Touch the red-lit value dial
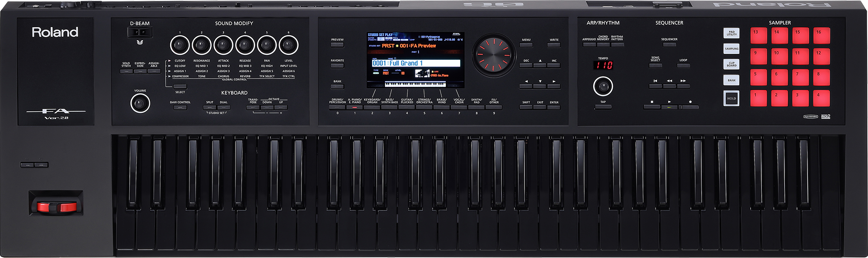This screenshot has height=258, width=868. click(494, 55)
